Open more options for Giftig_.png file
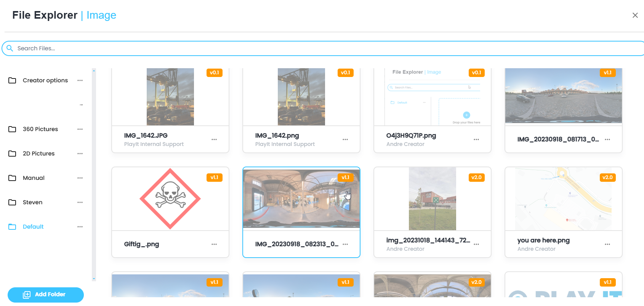 pyautogui.click(x=214, y=244)
